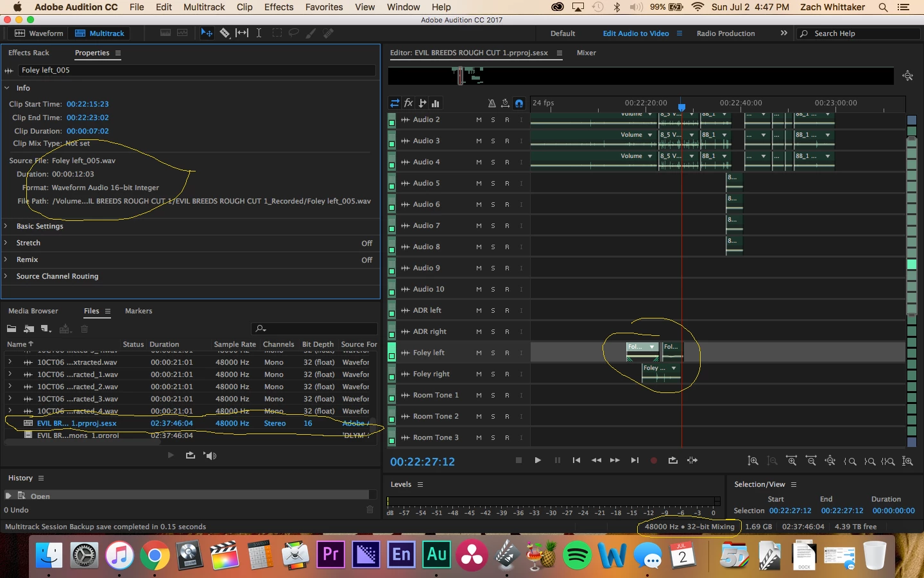Screen dimensions: 924x578
Task: Open Properties panel menu
Action: [118, 53]
